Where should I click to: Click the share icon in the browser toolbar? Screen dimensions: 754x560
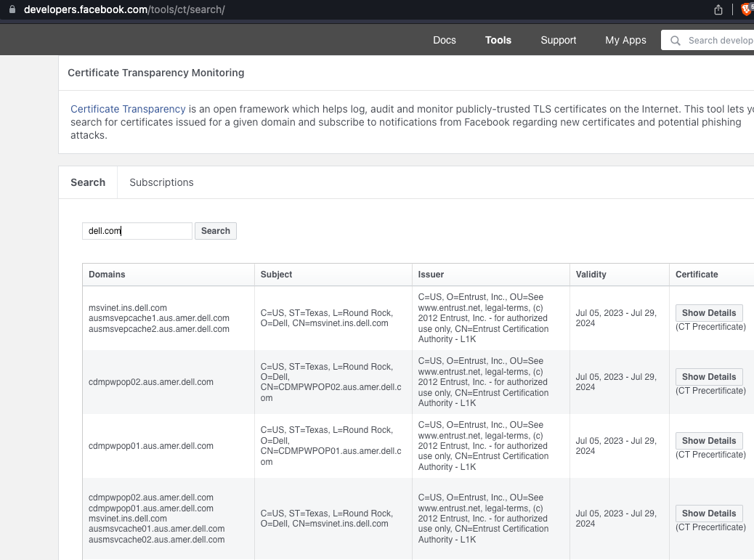tap(718, 9)
